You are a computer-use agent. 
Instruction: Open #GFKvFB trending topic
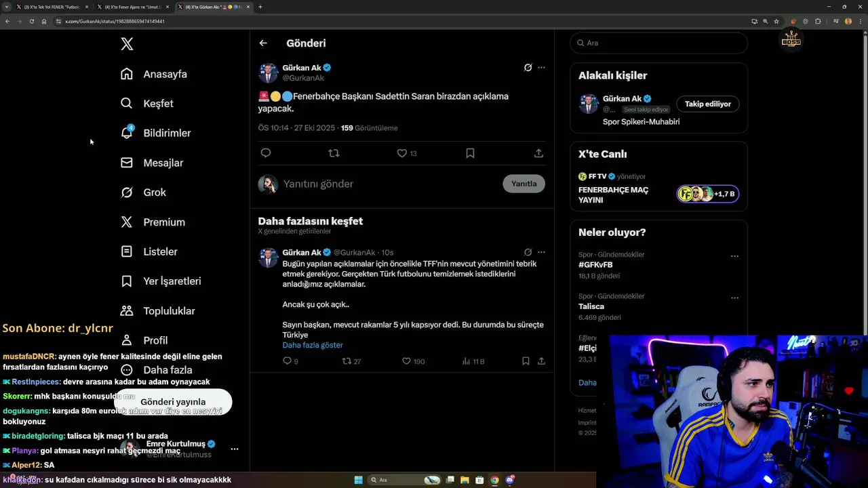coord(595,265)
